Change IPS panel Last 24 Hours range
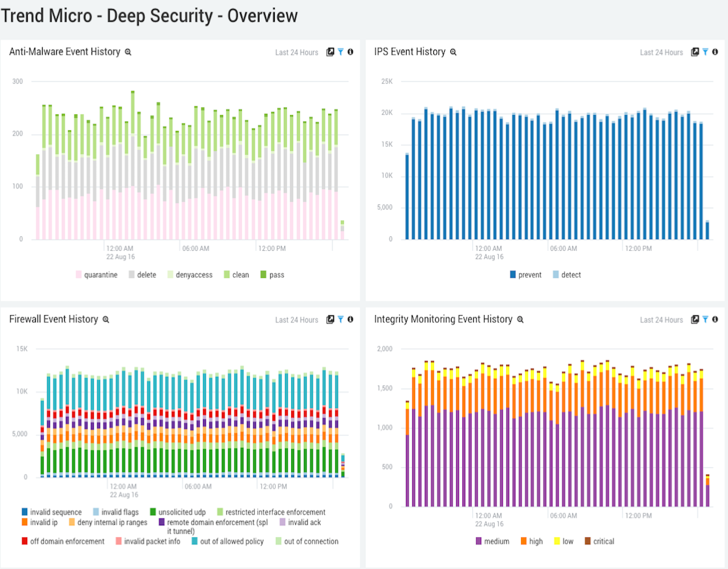This screenshot has width=728, height=569. tap(661, 52)
